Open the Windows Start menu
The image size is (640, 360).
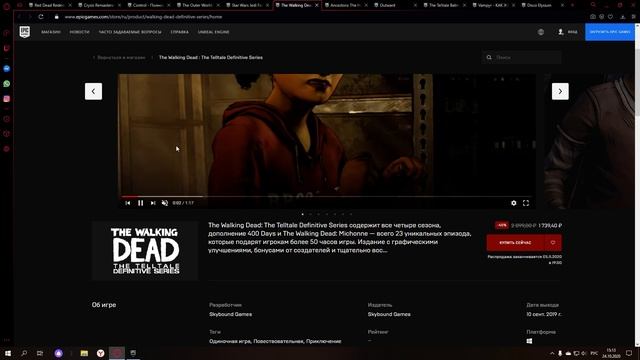(8, 353)
